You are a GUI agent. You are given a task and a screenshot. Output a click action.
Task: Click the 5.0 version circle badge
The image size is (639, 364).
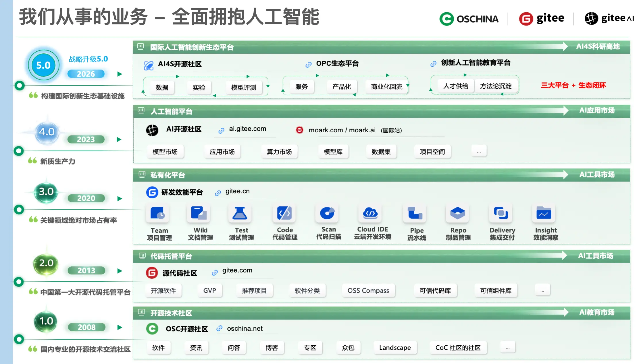[43, 65]
